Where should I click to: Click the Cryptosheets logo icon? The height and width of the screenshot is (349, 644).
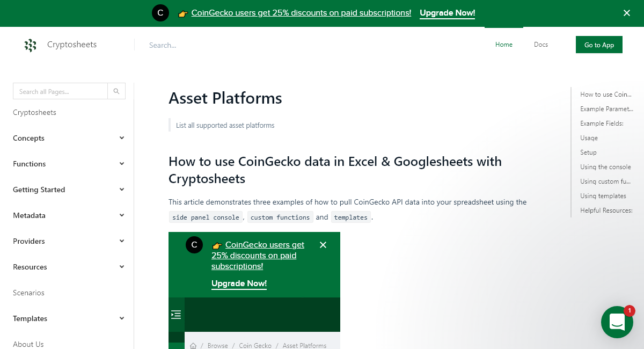[x=31, y=45]
